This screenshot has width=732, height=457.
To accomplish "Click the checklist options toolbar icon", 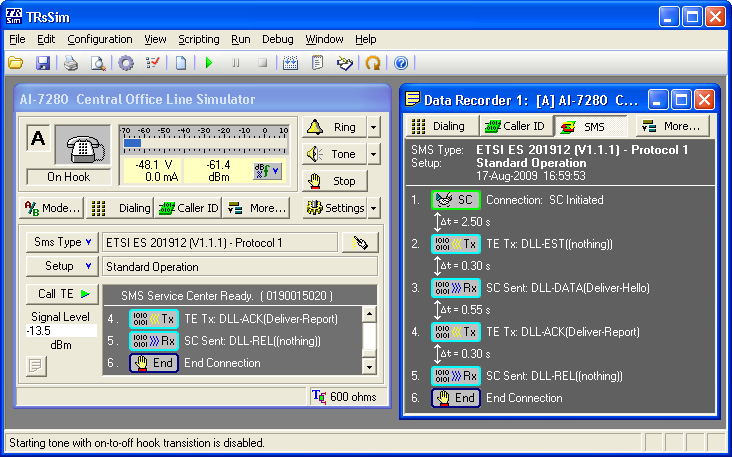I will (153, 63).
